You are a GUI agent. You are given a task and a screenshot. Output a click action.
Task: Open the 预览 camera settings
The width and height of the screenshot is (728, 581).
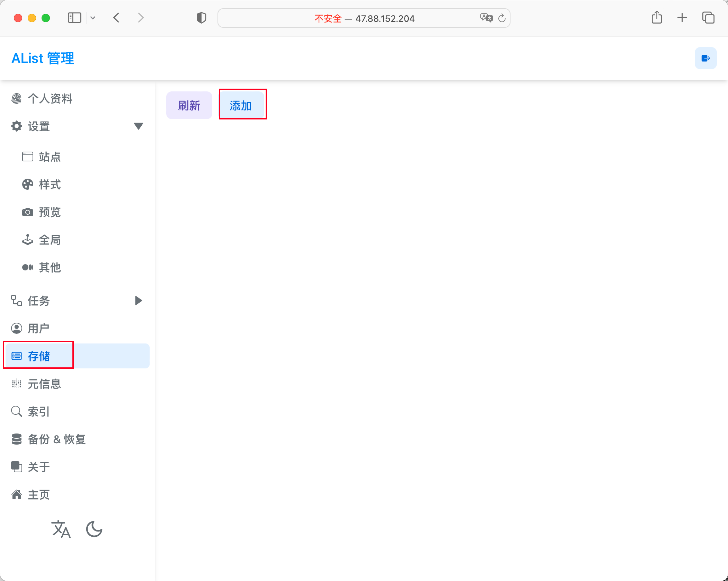[x=50, y=212]
